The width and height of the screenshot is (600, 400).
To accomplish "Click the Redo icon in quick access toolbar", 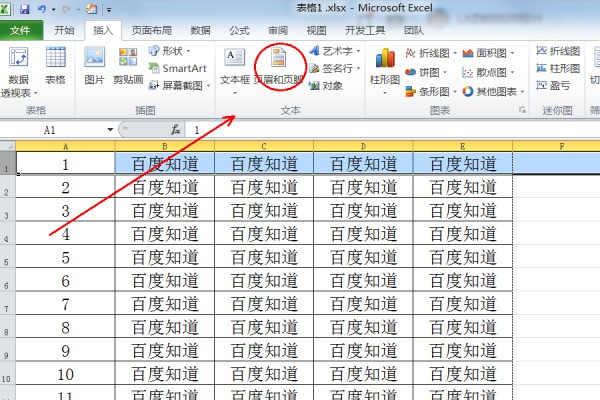I will click(67, 9).
